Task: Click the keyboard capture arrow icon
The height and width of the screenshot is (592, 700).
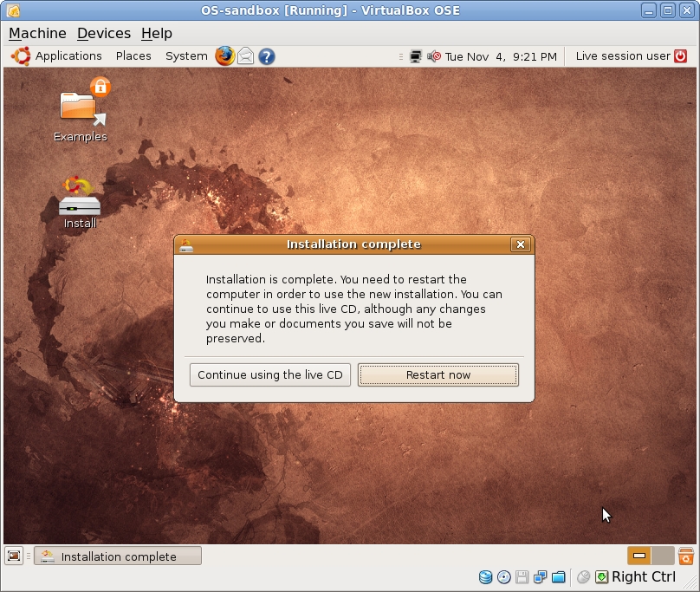Action: pos(601,577)
